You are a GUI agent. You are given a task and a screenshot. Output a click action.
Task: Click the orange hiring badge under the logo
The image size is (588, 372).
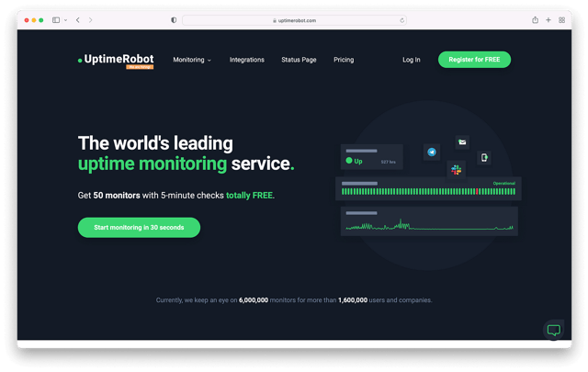(x=140, y=67)
